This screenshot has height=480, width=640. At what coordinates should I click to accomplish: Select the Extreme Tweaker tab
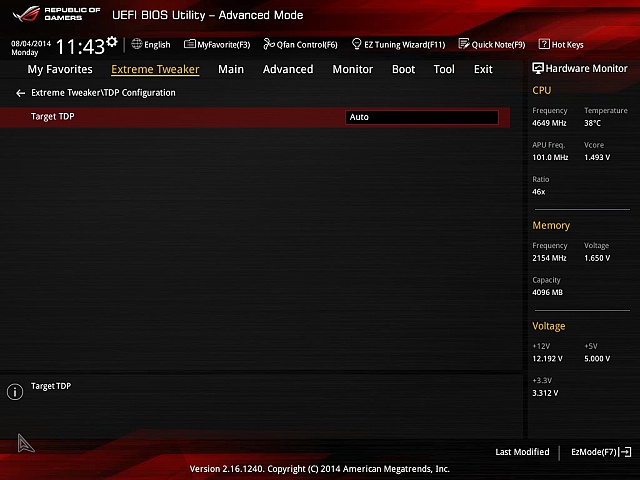click(x=155, y=69)
